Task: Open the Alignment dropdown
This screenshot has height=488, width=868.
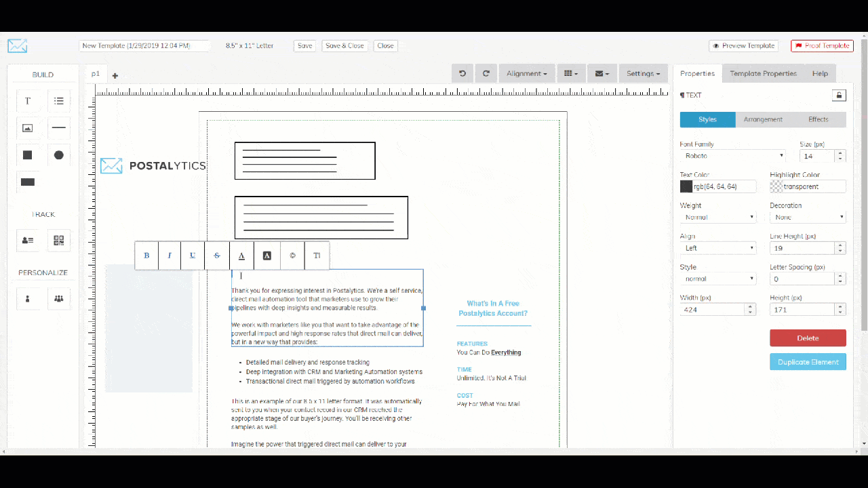Action: pos(527,73)
